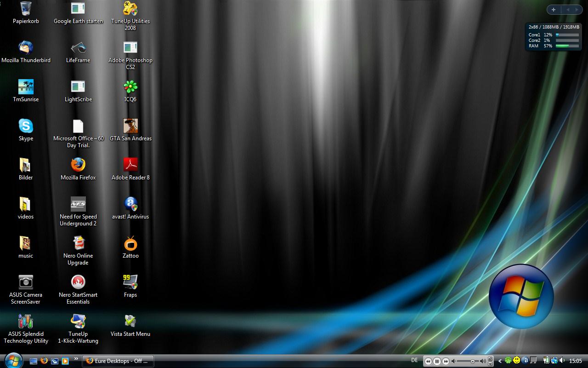Click the 15:05 taskbar clock
This screenshot has width=588, height=368.
(x=576, y=361)
